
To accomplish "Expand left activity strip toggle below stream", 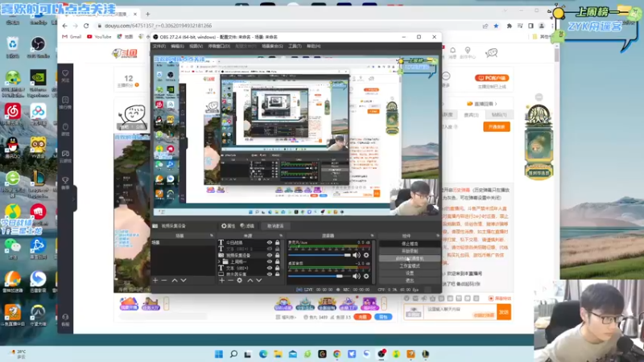I will click(x=167, y=304).
